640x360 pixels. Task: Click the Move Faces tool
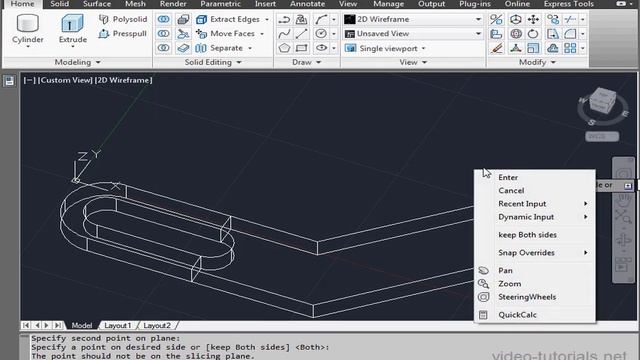[225, 33]
